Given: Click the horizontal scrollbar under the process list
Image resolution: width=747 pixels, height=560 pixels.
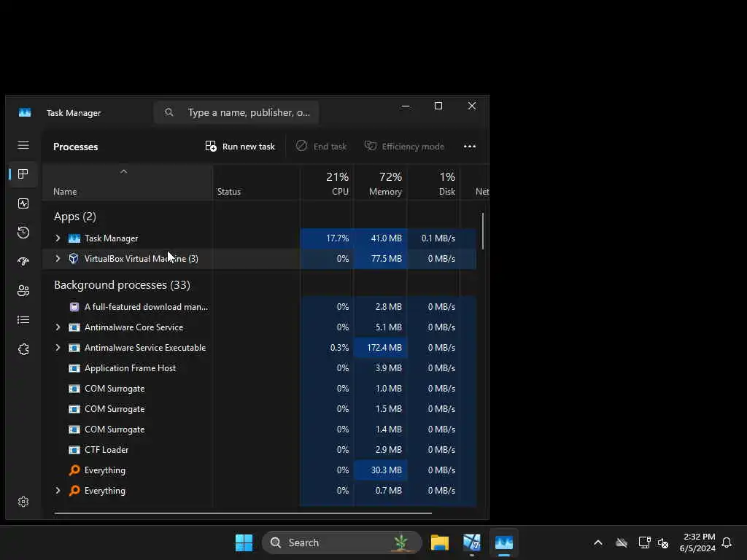Looking at the screenshot, I should [x=243, y=513].
